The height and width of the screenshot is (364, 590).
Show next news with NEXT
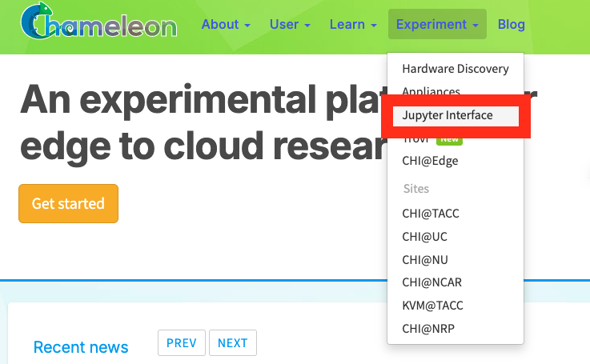point(233,343)
